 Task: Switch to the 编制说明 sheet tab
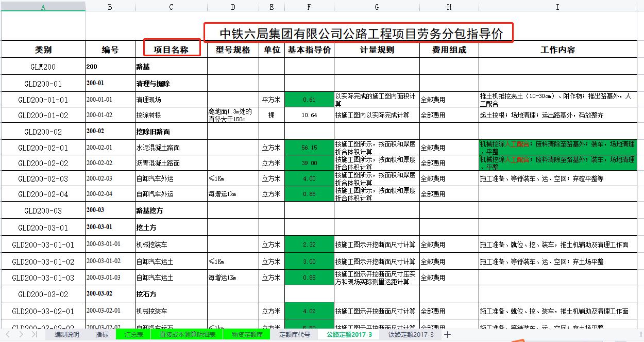pos(66,334)
